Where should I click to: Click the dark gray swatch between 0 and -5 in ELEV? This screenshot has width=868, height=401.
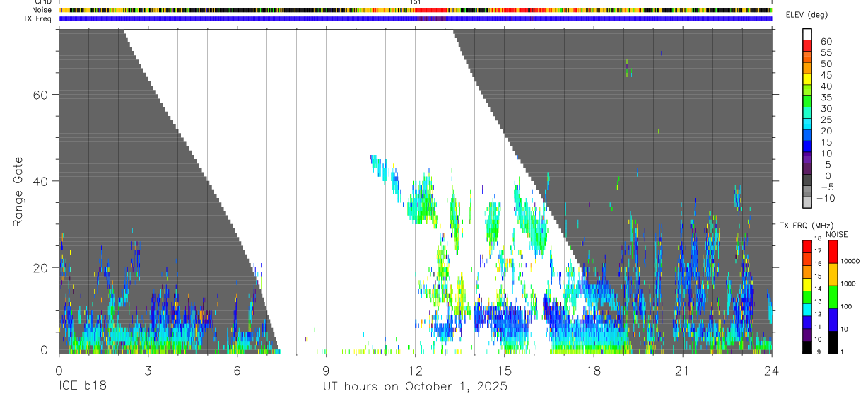click(x=807, y=181)
